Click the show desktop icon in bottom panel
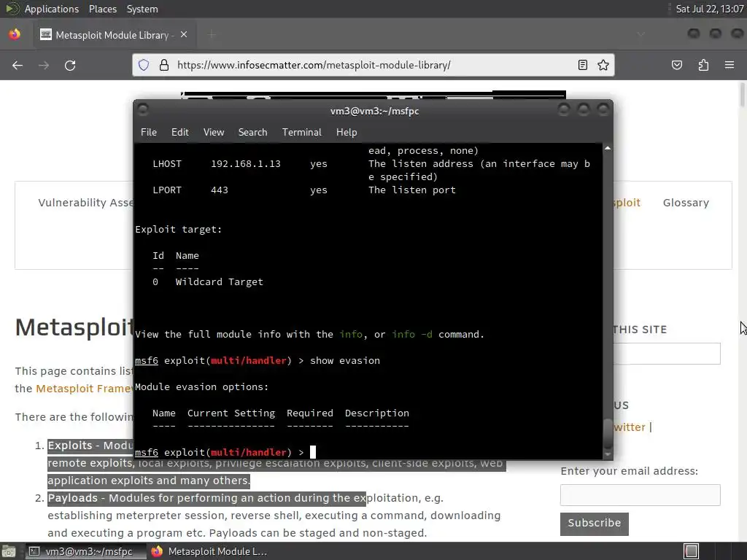Viewport: 747px width, 560px height. coord(9,551)
